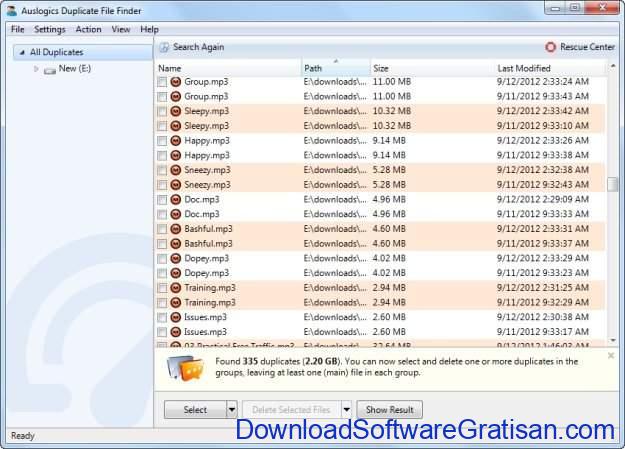This screenshot has height=449, width=625.
Task: Check the Happy.mp3 modified 9/12/2012 2:33:26 AM
Action: (x=162, y=141)
